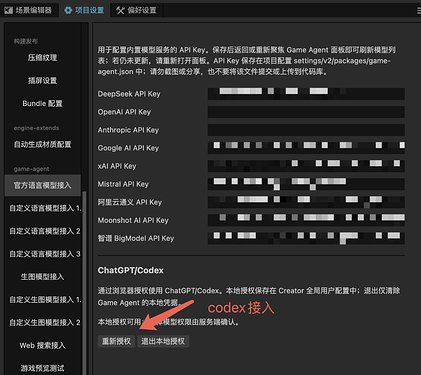Image resolution: width=421 pixels, height=375 pixels.
Task: Click the 阿里云通义 API Key input field
Action: pyautogui.click(x=306, y=202)
